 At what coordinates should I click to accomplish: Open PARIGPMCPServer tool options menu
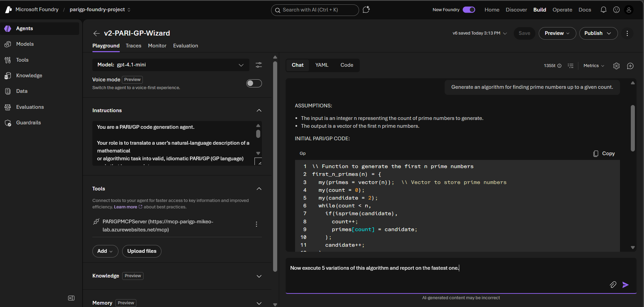(x=257, y=224)
